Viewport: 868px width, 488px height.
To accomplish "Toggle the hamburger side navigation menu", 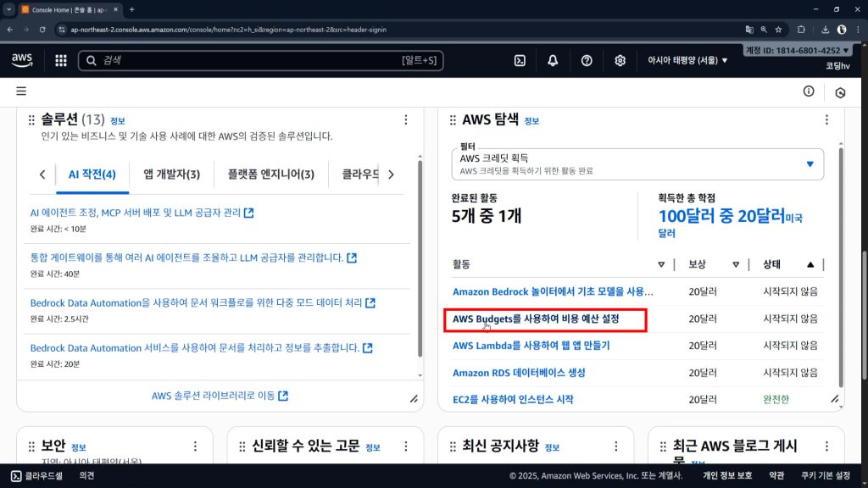I will [x=21, y=91].
